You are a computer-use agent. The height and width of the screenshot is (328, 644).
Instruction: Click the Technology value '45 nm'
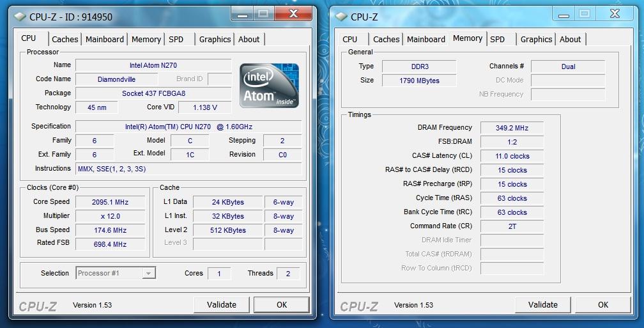(x=96, y=107)
